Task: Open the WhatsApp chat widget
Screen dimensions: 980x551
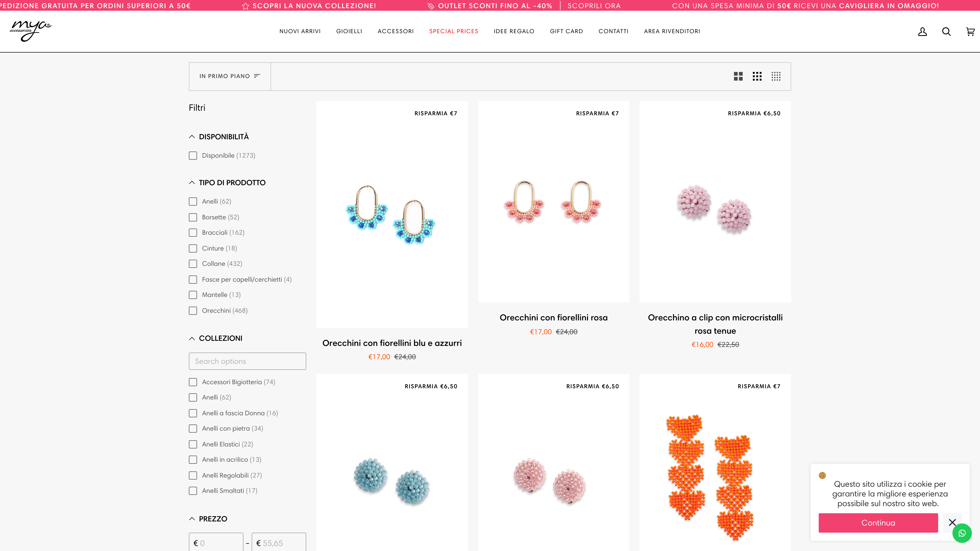Action: 962,533
